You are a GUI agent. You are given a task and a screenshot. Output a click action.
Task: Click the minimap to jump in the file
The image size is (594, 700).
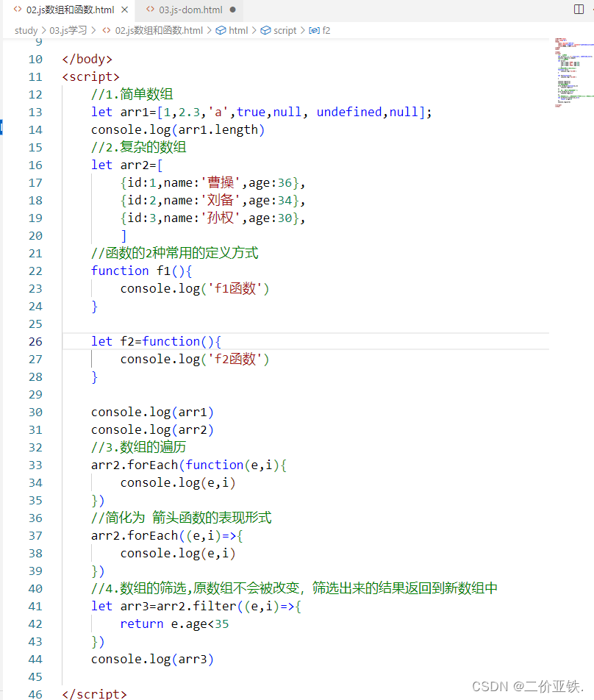[x=575, y=74]
